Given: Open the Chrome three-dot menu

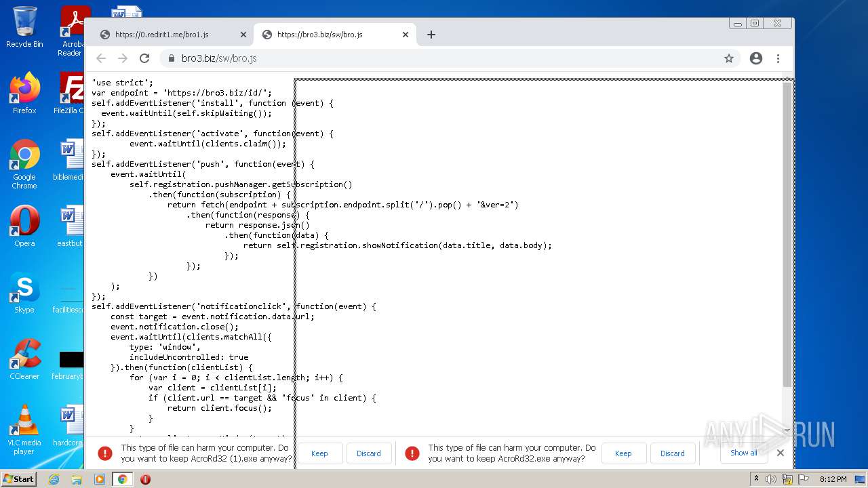Looking at the screenshot, I should coord(778,58).
